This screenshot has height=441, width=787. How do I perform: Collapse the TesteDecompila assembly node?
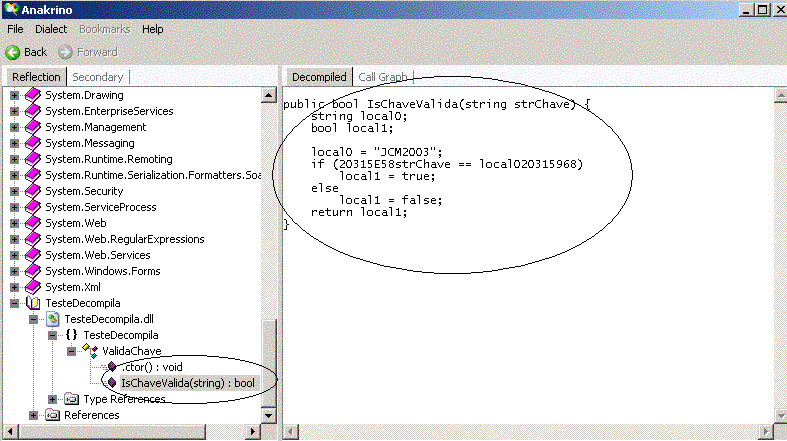coord(14,303)
